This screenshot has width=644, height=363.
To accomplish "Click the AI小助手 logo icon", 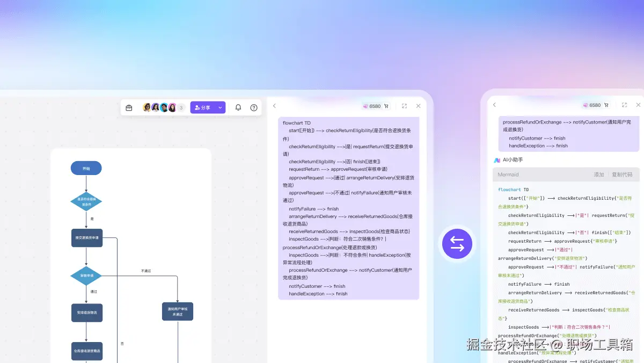I will (x=497, y=160).
